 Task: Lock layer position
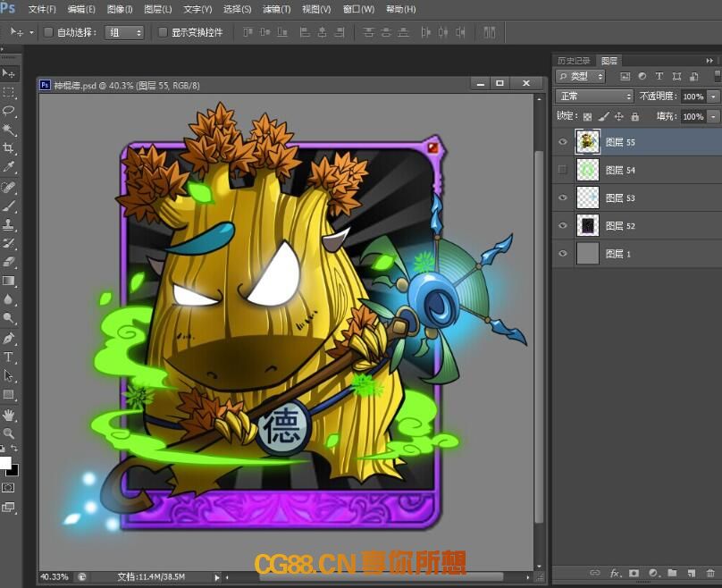coord(619,116)
